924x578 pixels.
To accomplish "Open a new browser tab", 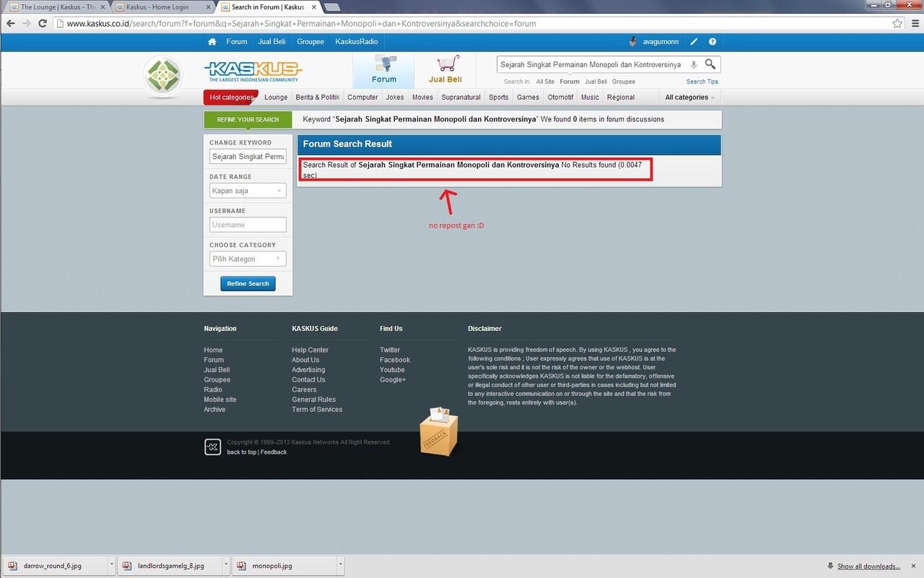I will click(332, 7).
